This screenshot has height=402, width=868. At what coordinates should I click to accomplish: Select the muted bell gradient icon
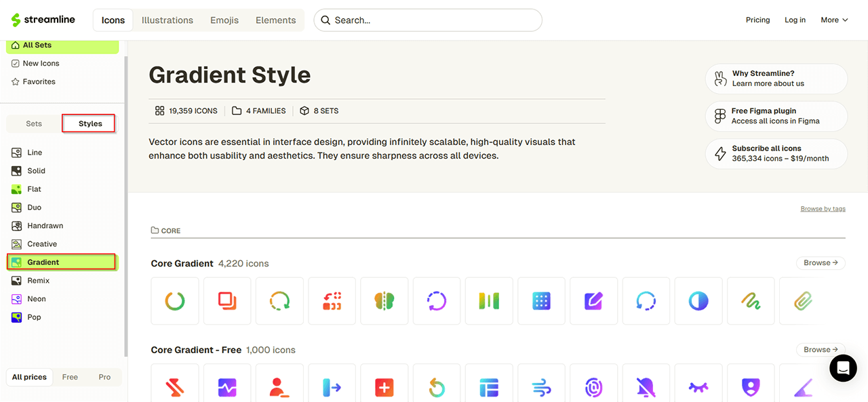coord(646,388)
